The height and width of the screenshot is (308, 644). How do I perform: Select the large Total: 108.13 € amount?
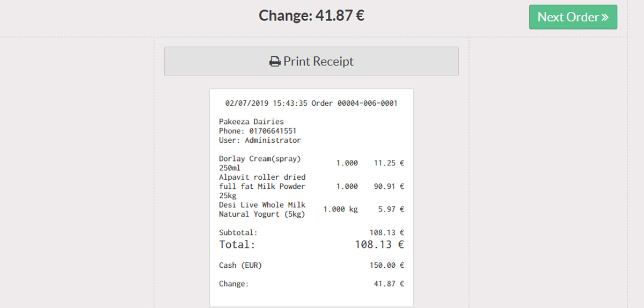(x=379, y=245)
